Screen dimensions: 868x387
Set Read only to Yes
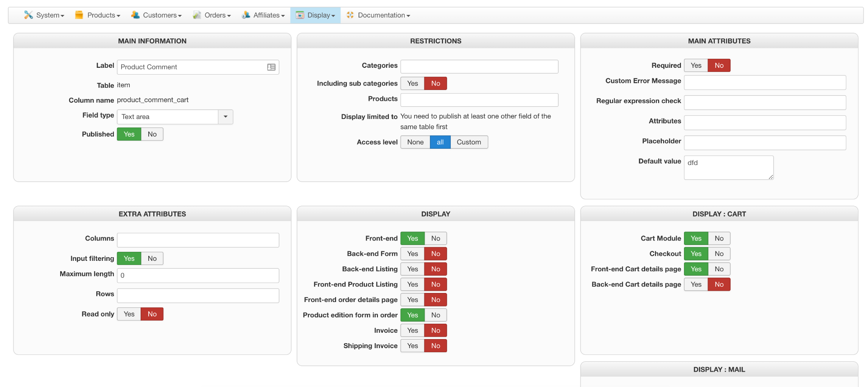(x=129, y=314)
